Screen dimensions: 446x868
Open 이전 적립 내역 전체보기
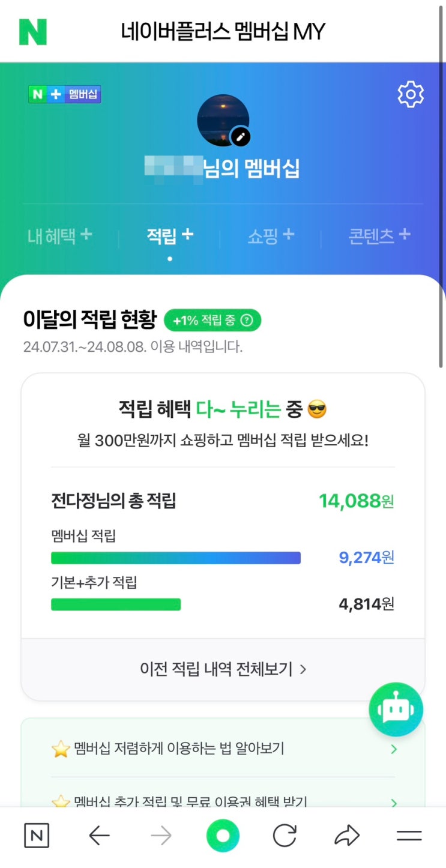[x=223, y=669]
